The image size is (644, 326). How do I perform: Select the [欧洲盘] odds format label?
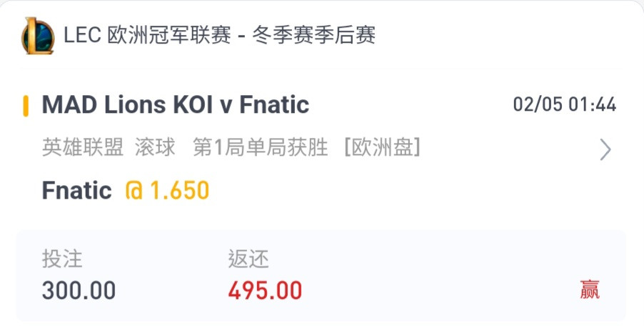pyautogui.click(x=383, y=147)
